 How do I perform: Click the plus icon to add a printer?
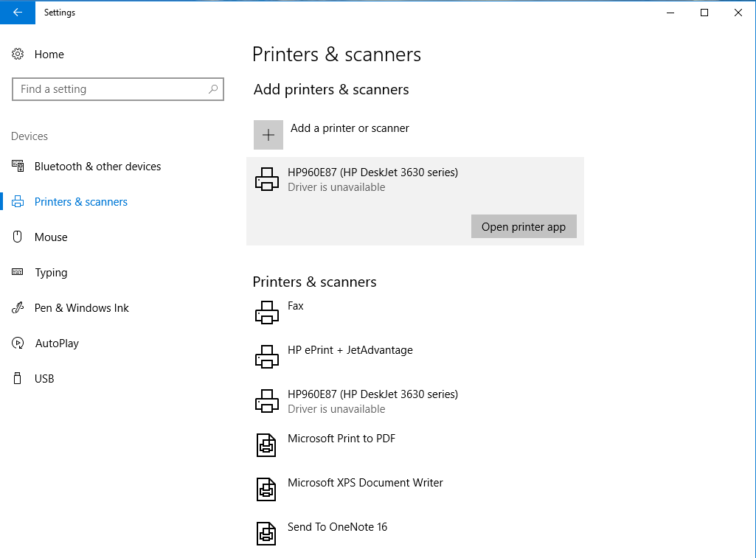tap(268, 135)
